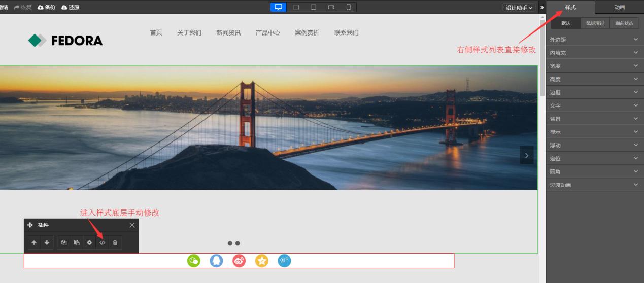
Task: Expand the 外边距 margin section
Action: [x=594, y=40]
